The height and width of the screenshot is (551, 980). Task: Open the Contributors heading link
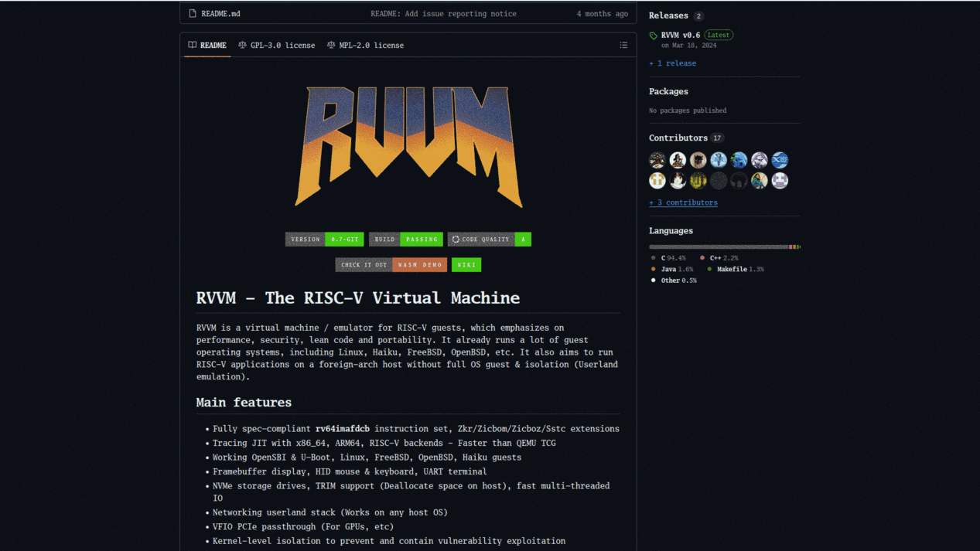click(x=678, y=138)
